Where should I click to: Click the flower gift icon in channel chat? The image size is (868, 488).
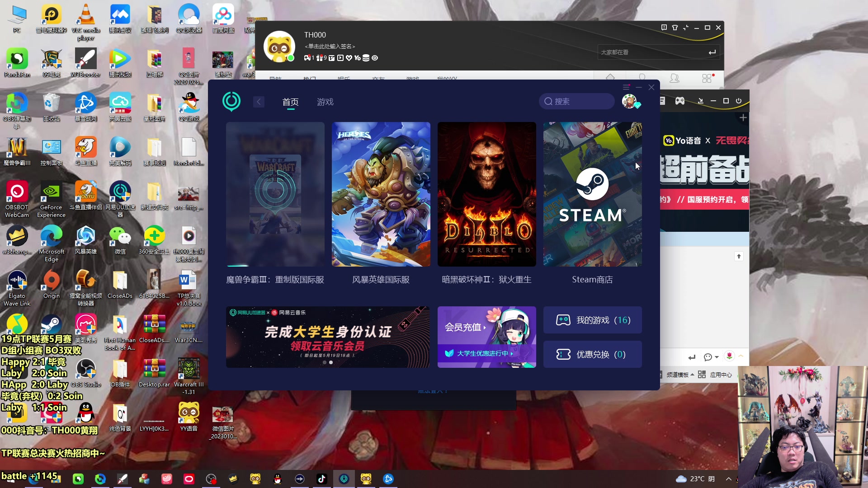[729, 356]
